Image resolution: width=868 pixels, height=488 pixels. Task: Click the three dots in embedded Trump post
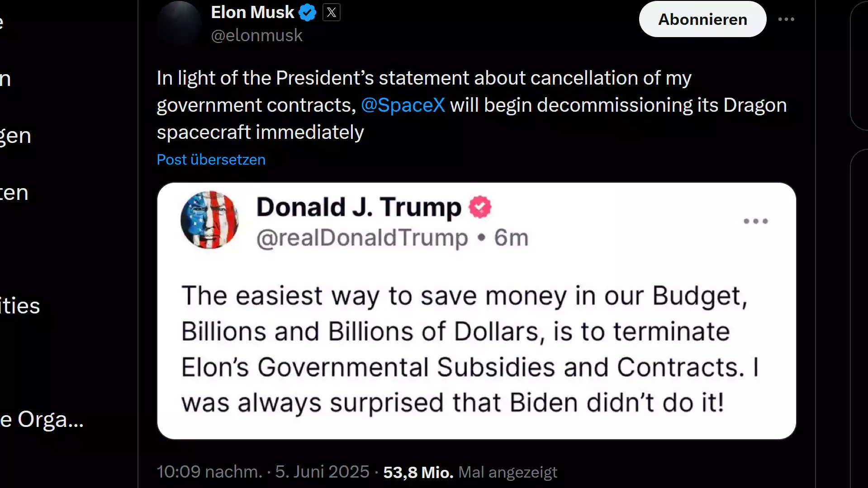756,221
